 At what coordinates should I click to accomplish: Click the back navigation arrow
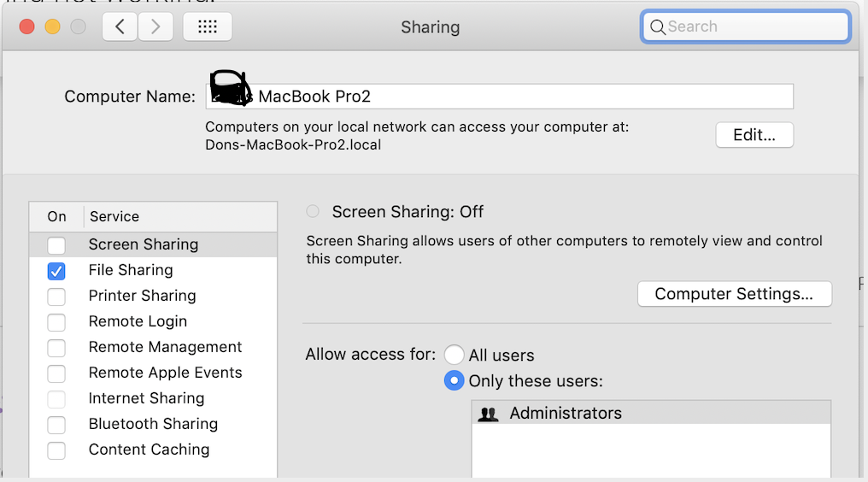click(120, 26)
